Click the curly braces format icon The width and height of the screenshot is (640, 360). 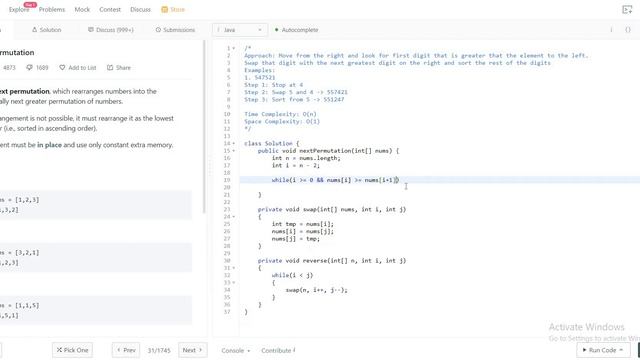click(x=628, y=30)
